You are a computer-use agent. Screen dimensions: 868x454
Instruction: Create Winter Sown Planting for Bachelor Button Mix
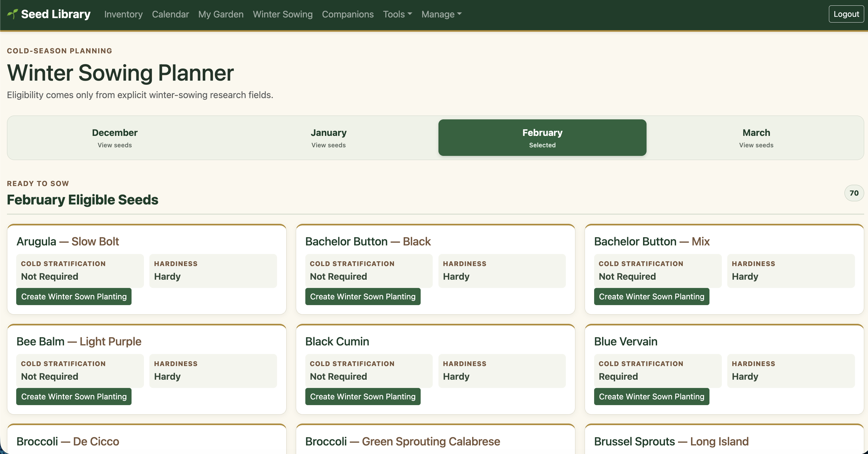651,297
